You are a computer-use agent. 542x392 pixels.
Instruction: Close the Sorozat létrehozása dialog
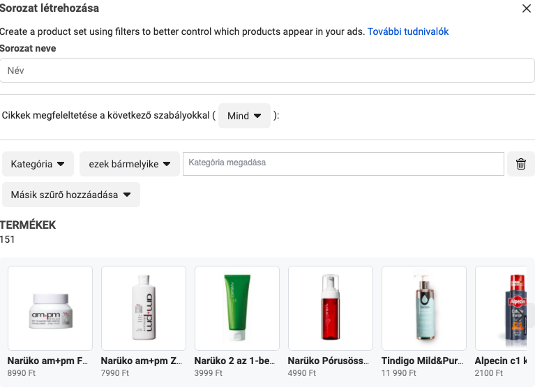tap(527, 8)
